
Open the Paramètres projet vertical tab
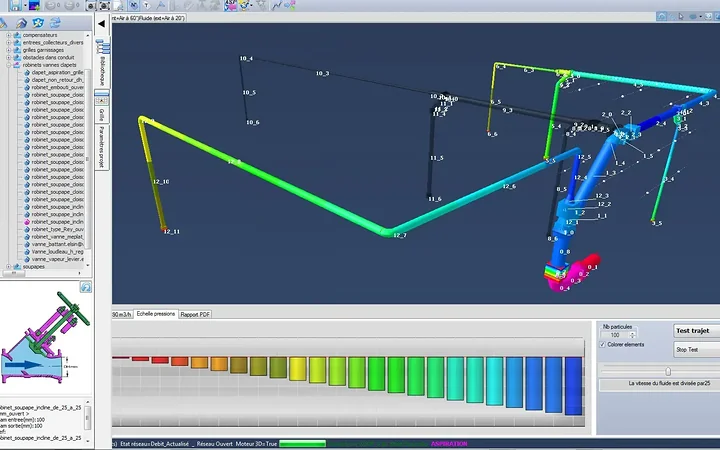pyautogui.click(x=102, y=147)
